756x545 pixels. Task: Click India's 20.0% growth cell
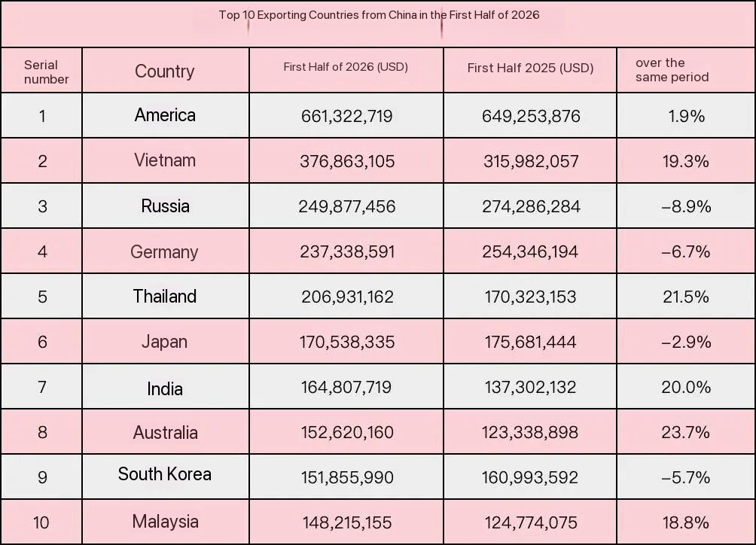[686, 387]
